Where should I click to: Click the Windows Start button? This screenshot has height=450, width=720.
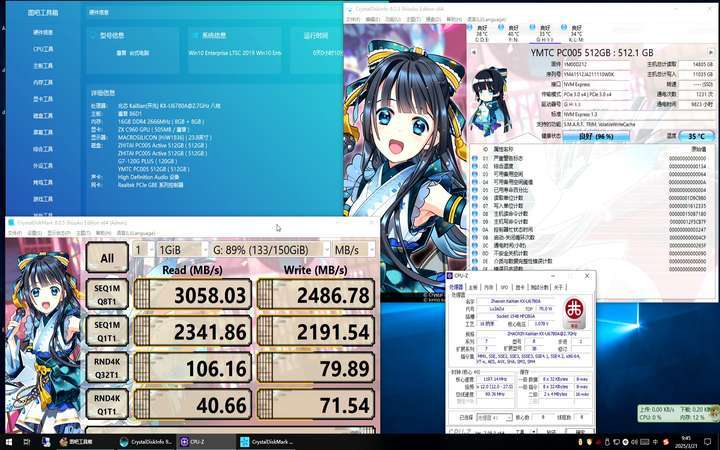[8, 442]
